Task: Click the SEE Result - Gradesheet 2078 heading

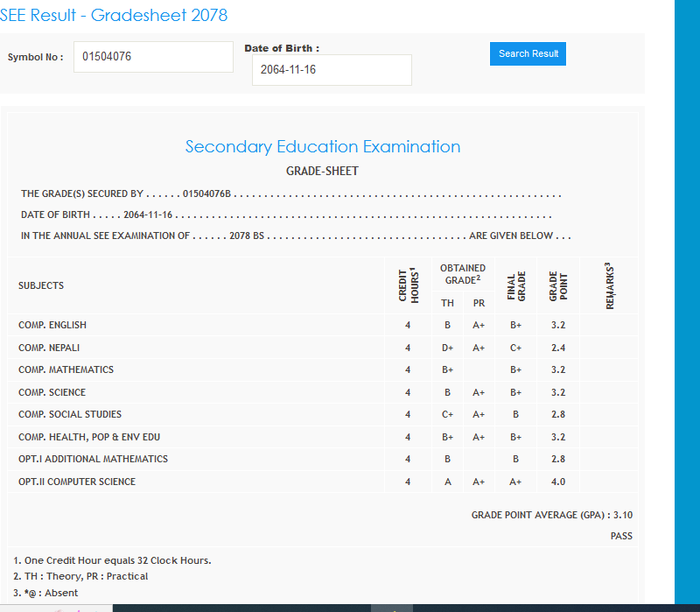Action: click(114, 15)
